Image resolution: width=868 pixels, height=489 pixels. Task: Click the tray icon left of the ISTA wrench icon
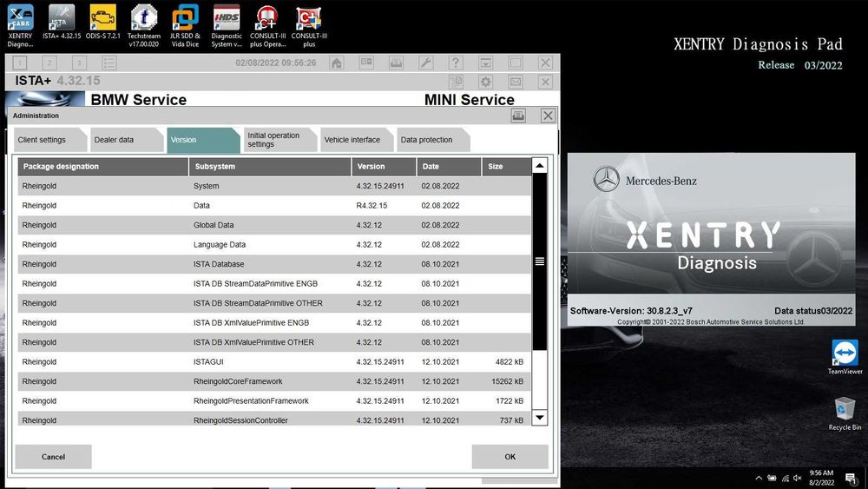(x=397, y=63)
